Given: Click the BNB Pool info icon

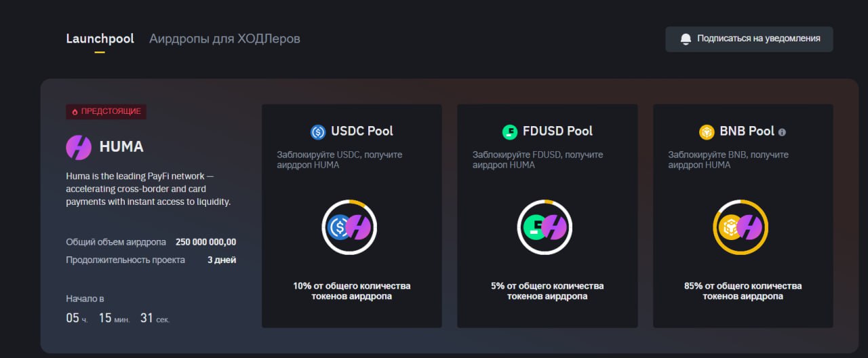Looking at the screenshot, I should 782,132.
